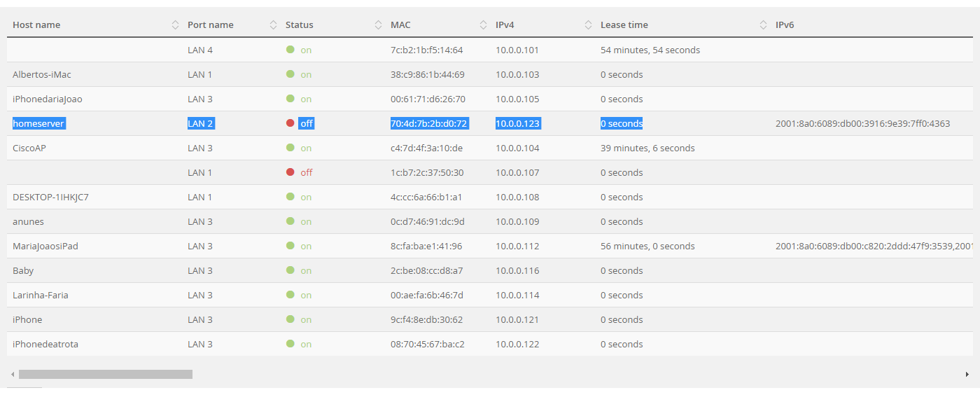Click green status dot for CiscoAP
This screenshot has width=980, height=395.
tap(290, 148)
